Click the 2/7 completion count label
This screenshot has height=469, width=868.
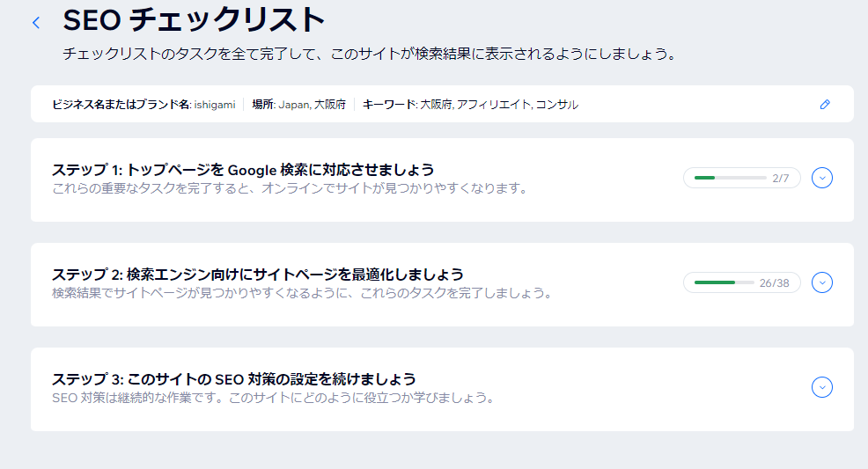pyautogui.click(x=781, y=178)
